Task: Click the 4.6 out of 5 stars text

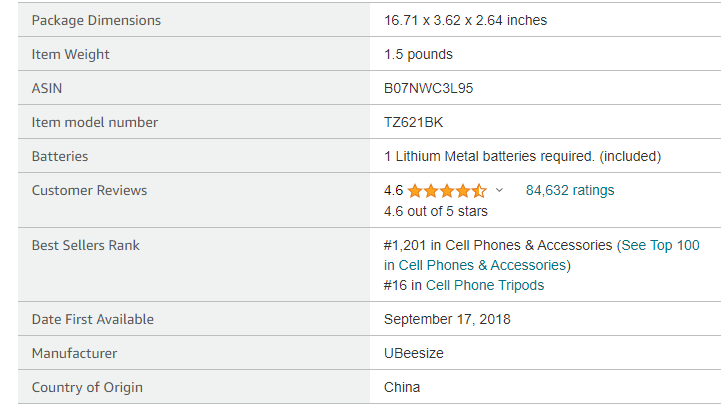Action: (435, 211)
